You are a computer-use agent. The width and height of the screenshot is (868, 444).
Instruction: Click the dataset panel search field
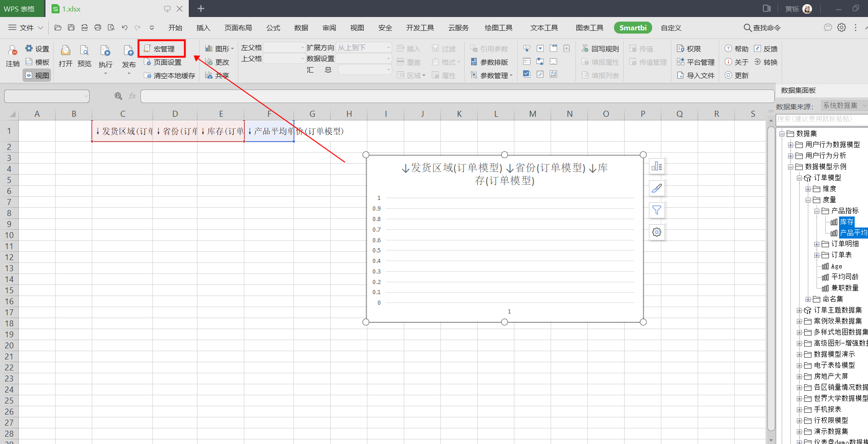[x=822, y=119]
